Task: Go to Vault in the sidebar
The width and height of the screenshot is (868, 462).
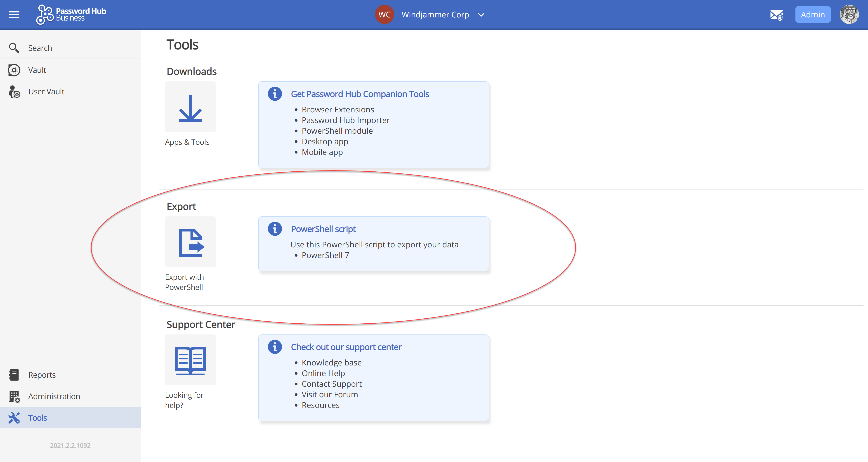Action: 37,70
